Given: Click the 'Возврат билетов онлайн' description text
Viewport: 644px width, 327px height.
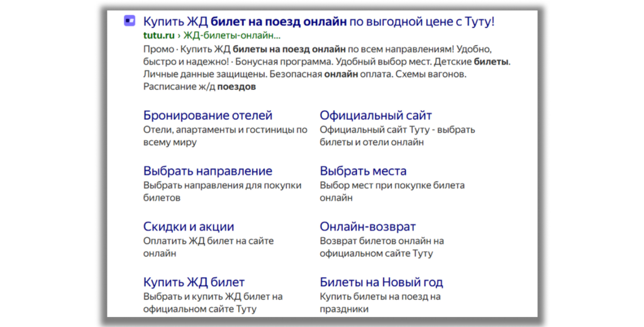Looking at the screenshot, I should coord(382,241).
